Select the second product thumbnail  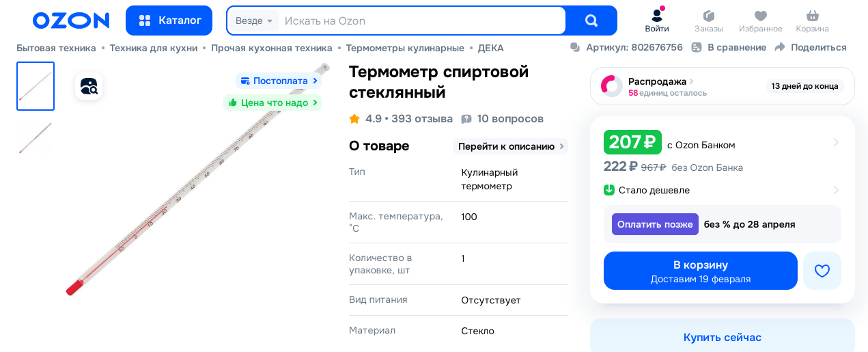coord(36,138)
